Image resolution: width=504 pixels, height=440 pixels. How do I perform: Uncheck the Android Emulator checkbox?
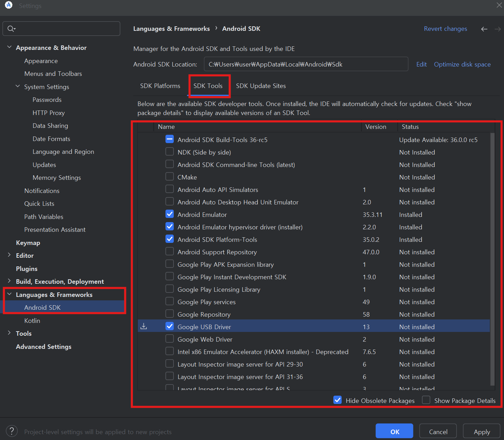coord(170,214)
